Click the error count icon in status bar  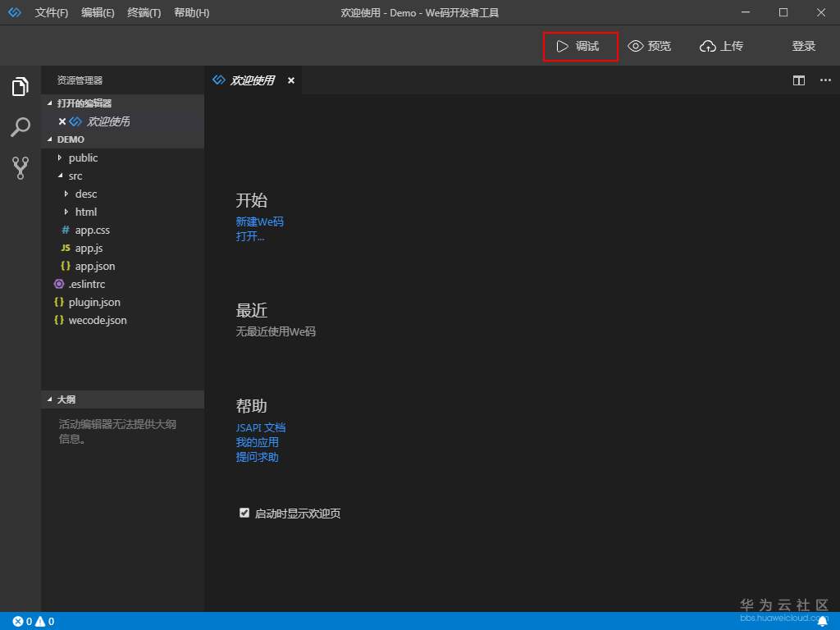tap(18, 622)
